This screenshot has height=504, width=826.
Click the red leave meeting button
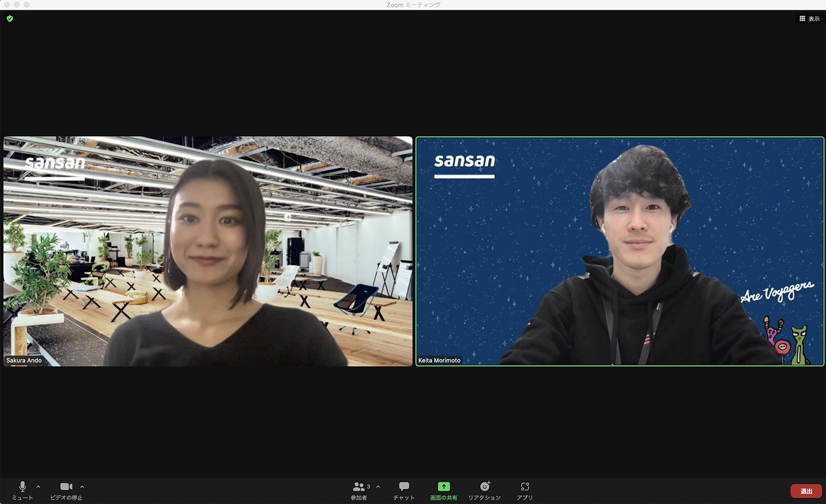[806, 491]
